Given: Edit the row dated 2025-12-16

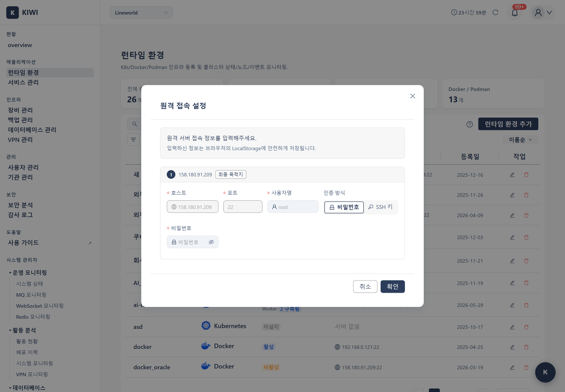Looking at the screenshot, I should click(512, 175).
